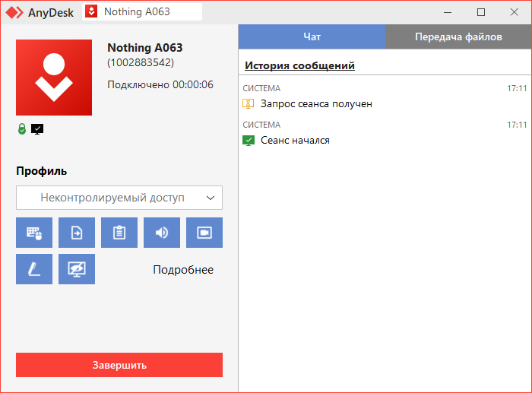Toggle keyboard and mouse control permission
The image size is (532, 393).
pyautogui.click(x=34, y=233)
